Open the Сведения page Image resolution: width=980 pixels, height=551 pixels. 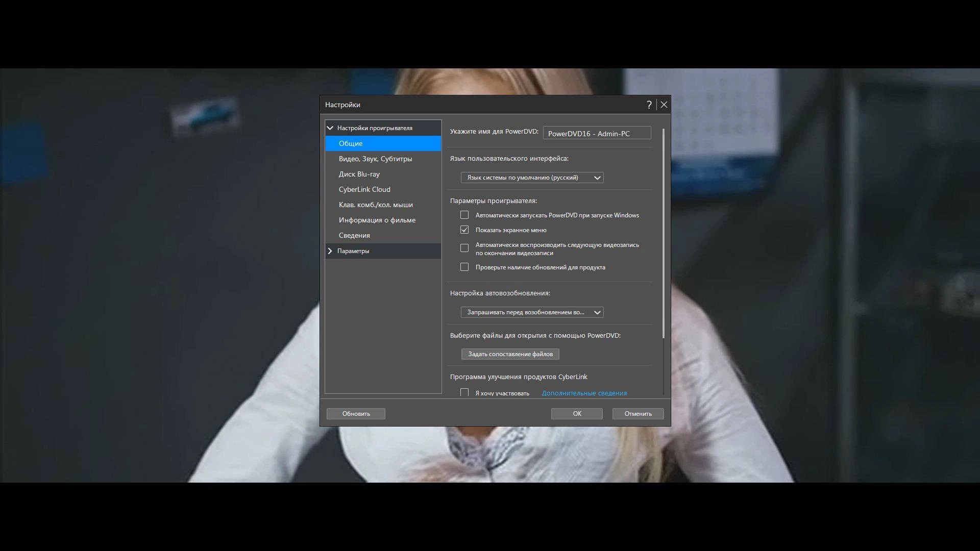tap(383, 235)
